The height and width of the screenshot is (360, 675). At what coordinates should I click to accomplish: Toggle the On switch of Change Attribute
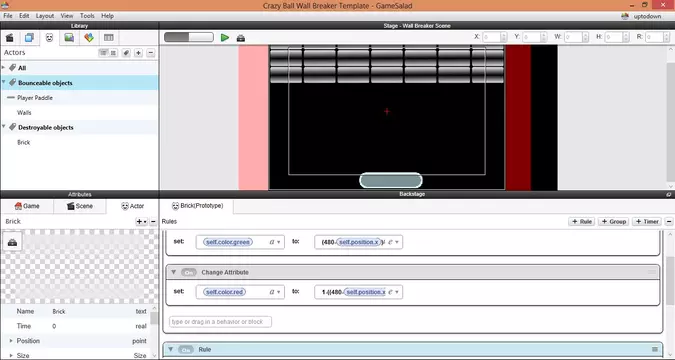tap(189, 272)
